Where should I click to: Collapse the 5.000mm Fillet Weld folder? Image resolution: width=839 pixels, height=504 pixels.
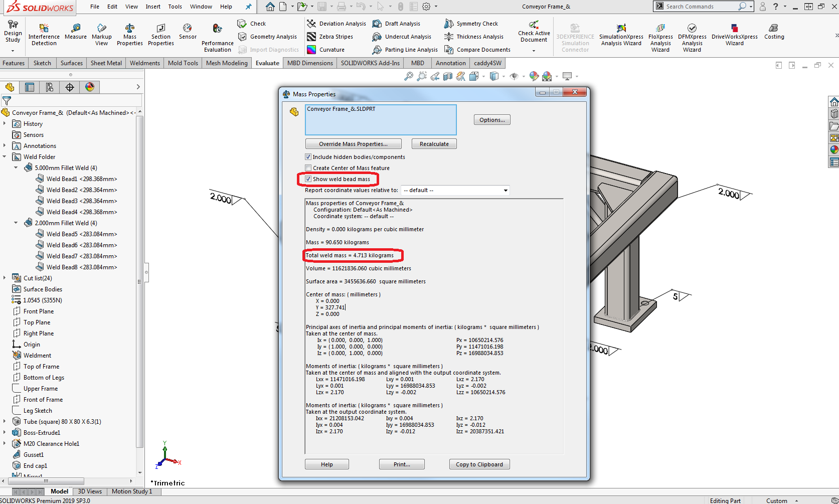tap(16, 168)
